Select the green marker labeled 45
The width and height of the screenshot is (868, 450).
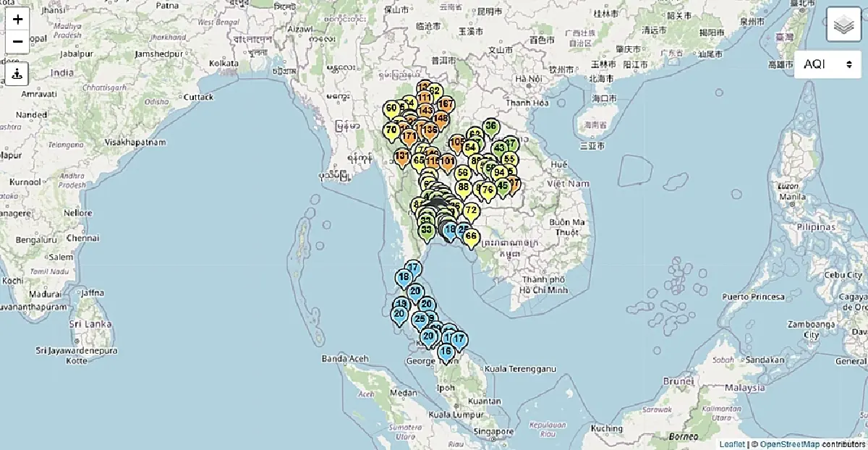(x=503, y=186)
